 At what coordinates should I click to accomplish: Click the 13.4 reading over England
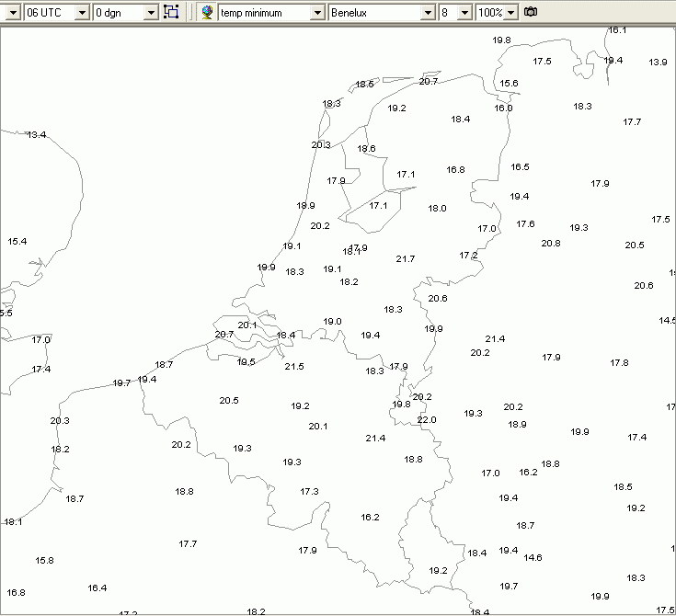click(36, 135)
